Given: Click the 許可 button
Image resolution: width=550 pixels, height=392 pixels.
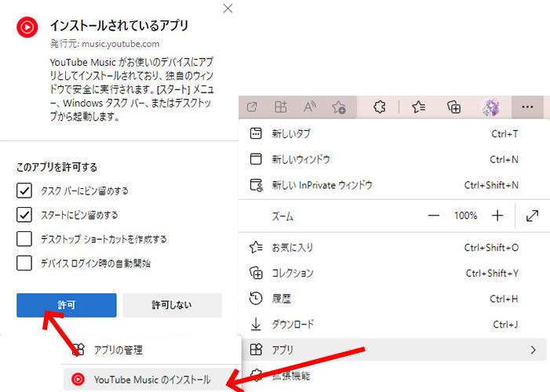Looking at the screenshot, I should tap(66, 305).
